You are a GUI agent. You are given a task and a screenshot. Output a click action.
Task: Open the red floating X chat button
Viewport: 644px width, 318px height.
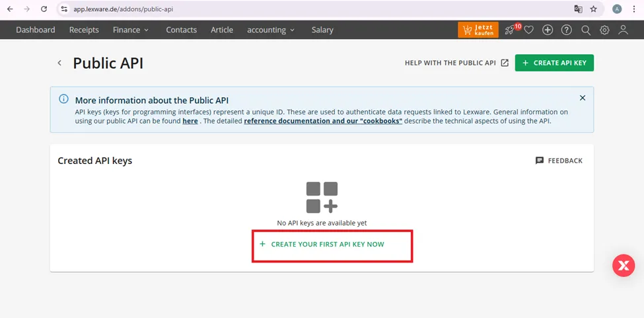click(x=624, y=265)
